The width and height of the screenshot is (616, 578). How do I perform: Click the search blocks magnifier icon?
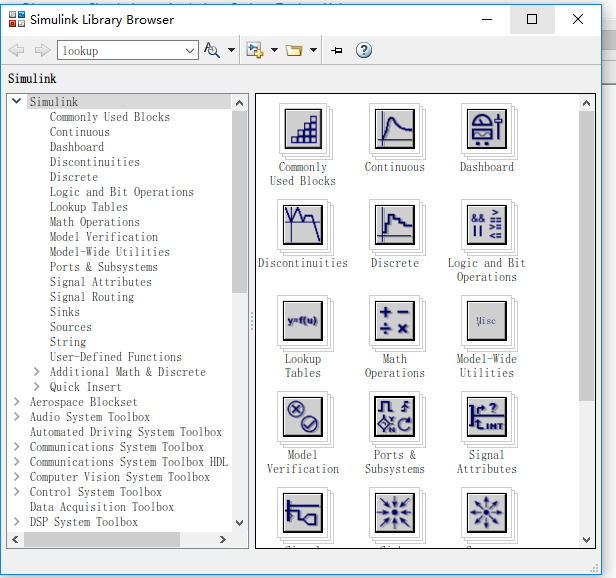[x=212, y=50]
